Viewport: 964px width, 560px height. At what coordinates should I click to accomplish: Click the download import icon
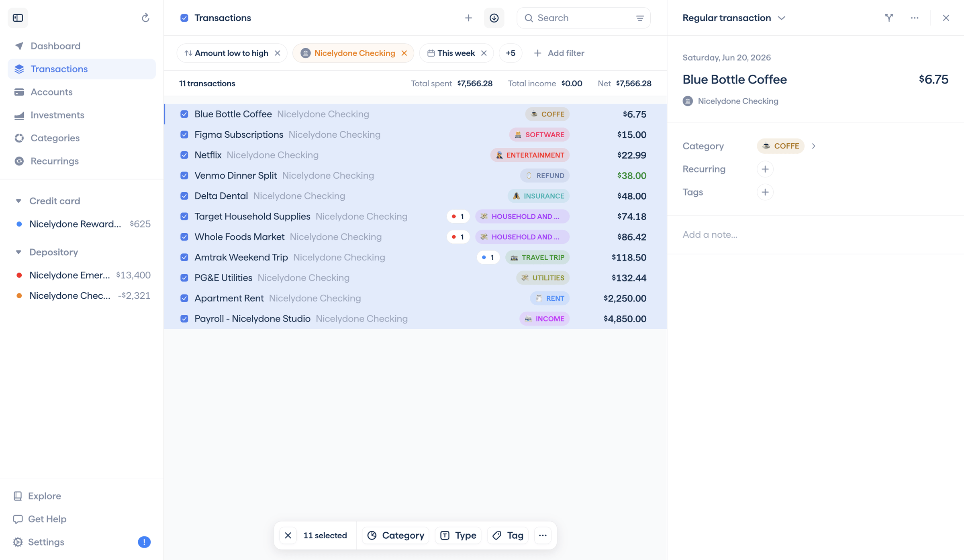point(494,18)
